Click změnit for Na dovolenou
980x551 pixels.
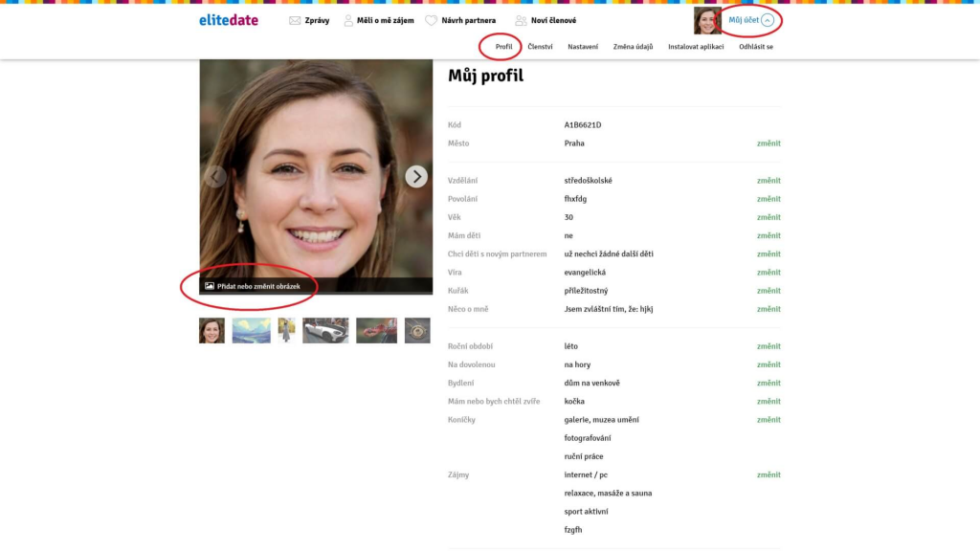(768, 364)
